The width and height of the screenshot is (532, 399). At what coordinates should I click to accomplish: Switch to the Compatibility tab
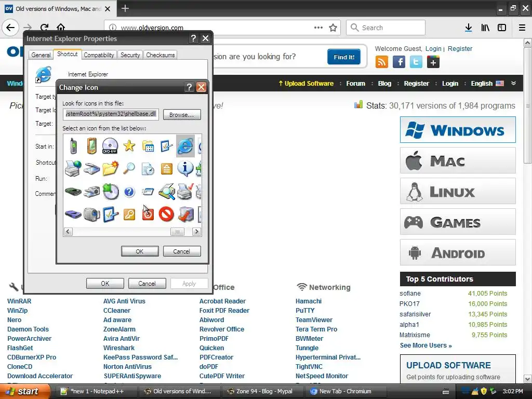(99, 55)
